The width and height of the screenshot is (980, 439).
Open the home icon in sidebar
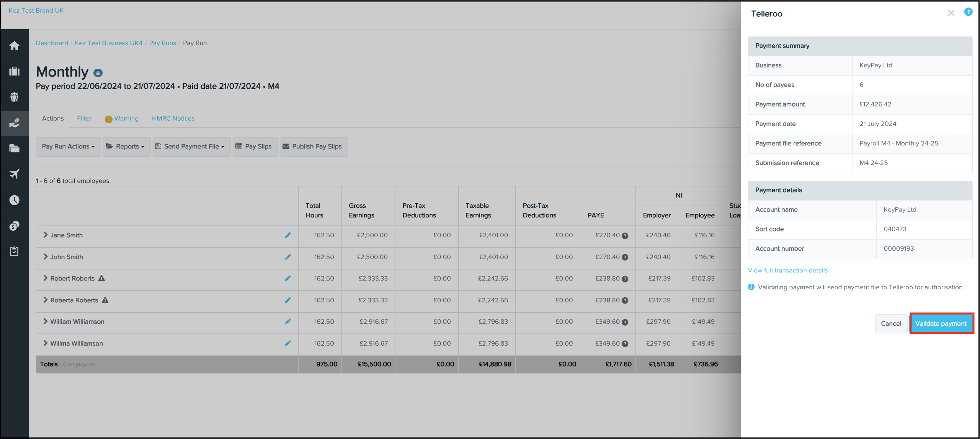15,46
